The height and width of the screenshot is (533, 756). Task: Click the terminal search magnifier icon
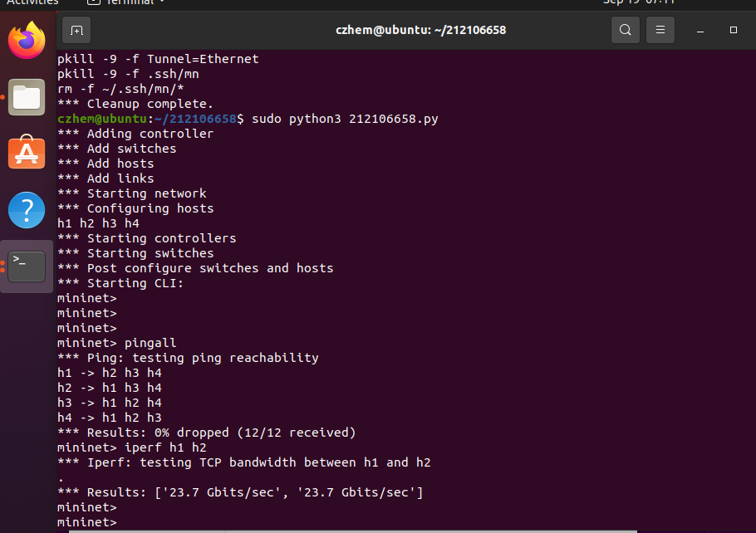tap(626, 30)
